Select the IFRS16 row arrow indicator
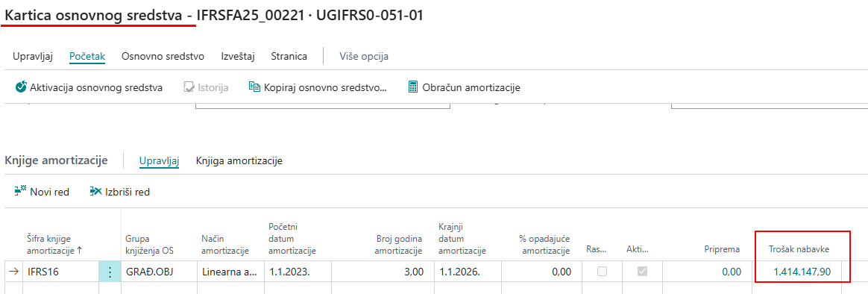Viewport: 868px width, 294px height. click(x=14, y=272)
